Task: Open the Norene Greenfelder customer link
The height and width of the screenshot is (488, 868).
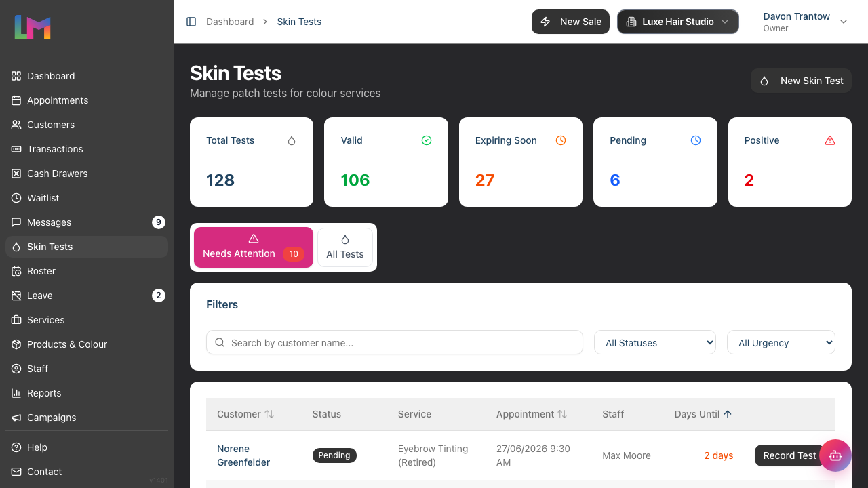Action: coord(243,455)
